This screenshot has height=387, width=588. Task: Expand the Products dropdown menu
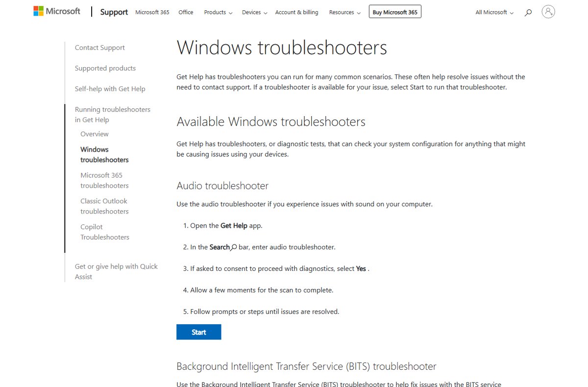click(218, 12)
